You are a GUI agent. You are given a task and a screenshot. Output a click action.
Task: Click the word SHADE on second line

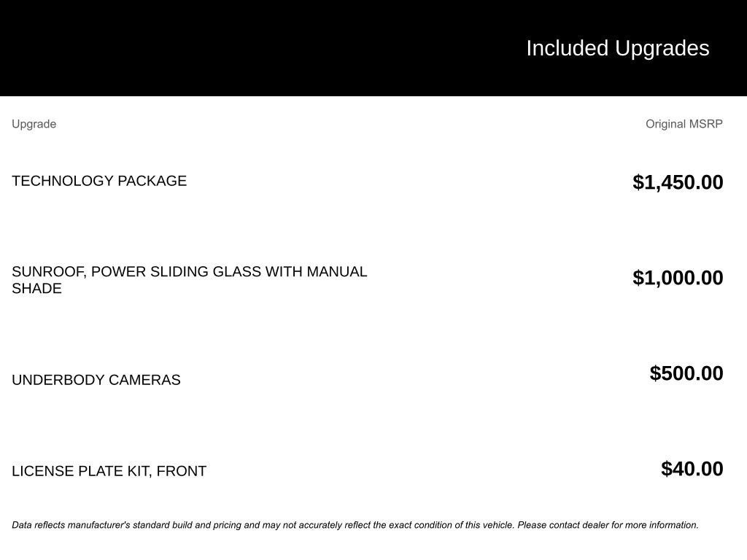(x=36, y=289)
